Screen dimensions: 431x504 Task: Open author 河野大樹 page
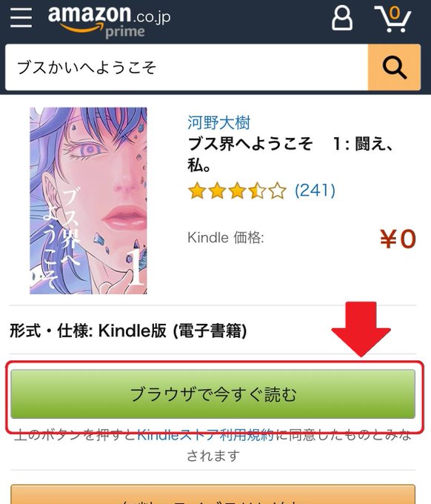[x=218, y=122]
